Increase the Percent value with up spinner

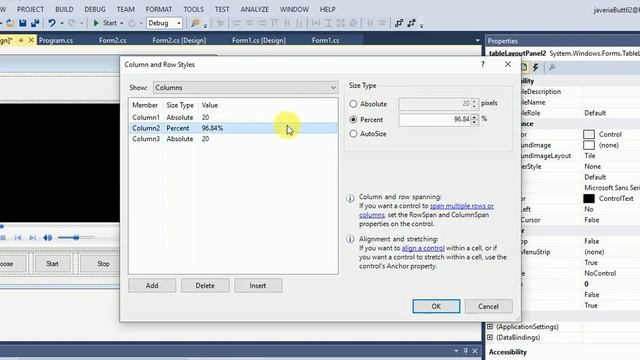point(474,117)
